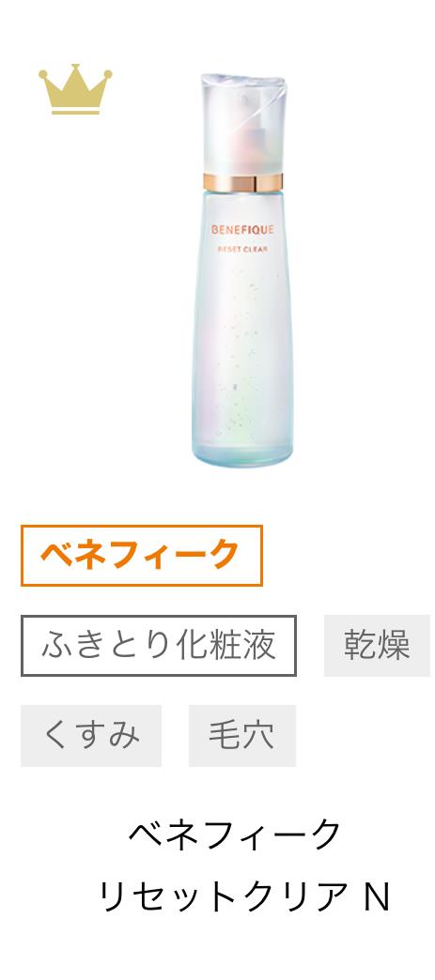Filter by the 毛穴 concern tag

point(242,736)
